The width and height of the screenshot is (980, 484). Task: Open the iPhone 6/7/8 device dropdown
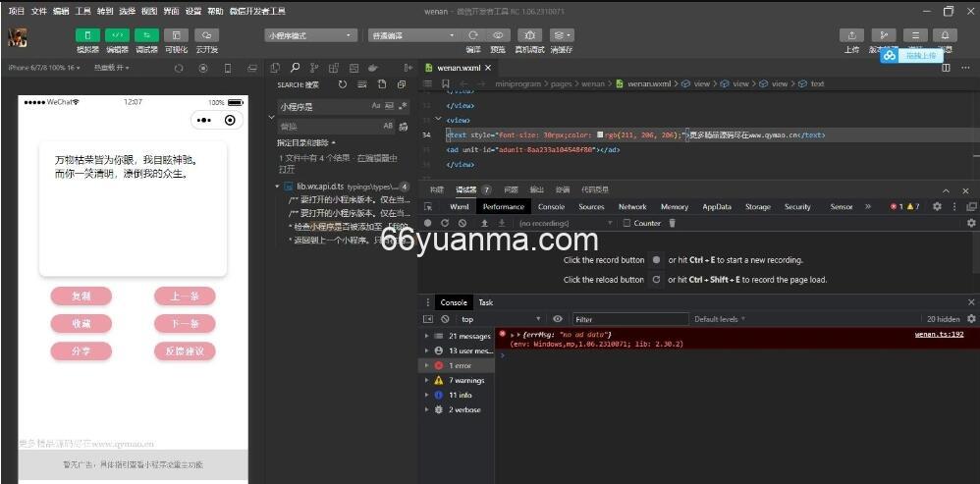(44, 68)
